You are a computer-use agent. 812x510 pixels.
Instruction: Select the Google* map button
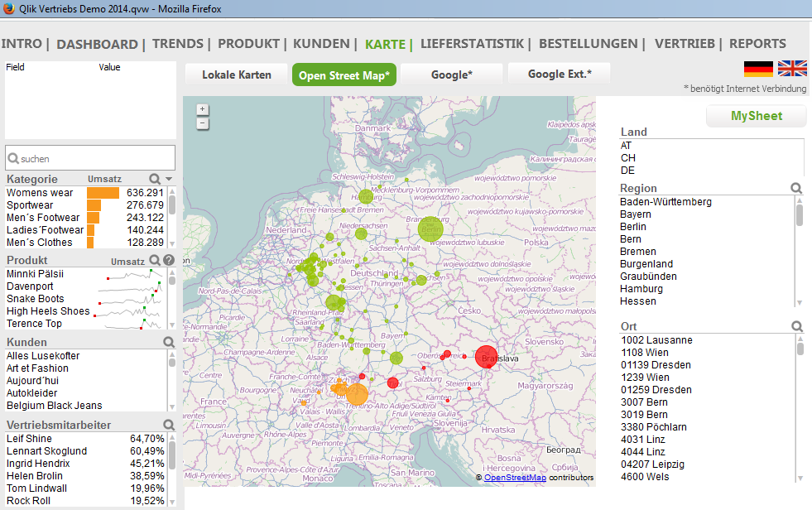(452, 75)
